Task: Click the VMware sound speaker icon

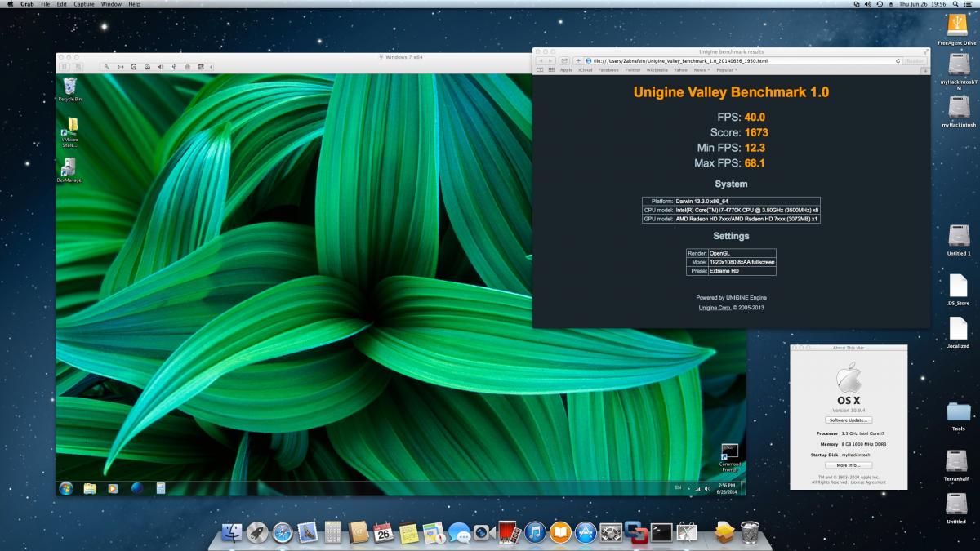Action: [160, 66]
